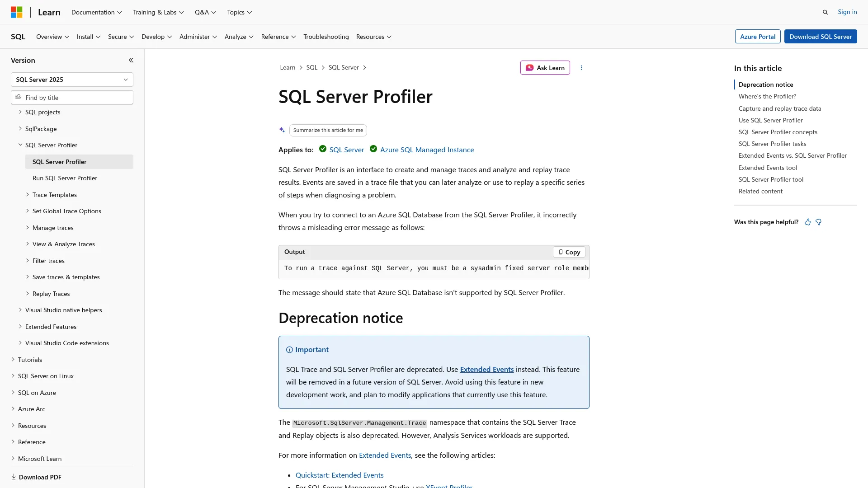The width and height of the screenshot is (868, 488).
Task: Open the search magnifier icon
Action: click(825, 12)
